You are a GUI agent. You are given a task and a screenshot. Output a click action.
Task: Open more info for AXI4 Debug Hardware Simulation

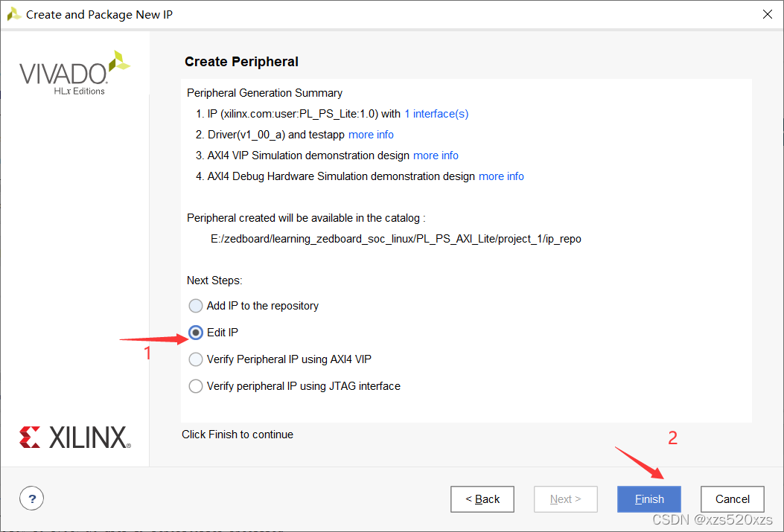(x=501, y=176)
